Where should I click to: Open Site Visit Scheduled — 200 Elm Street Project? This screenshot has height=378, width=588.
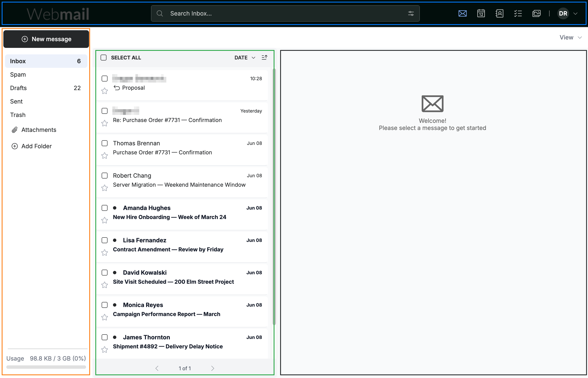pyautogui.click(x=182, y=279)
